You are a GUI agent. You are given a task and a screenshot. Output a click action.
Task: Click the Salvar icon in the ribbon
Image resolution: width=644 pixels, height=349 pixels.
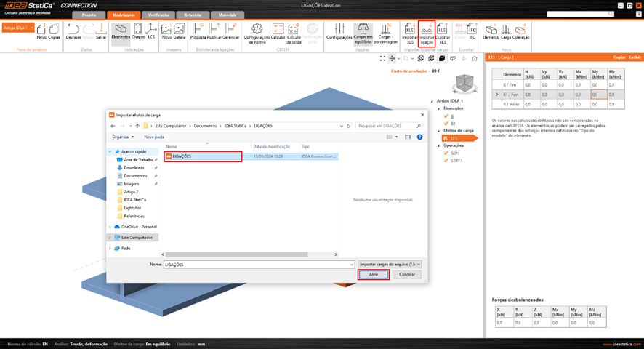click(101, 33)
